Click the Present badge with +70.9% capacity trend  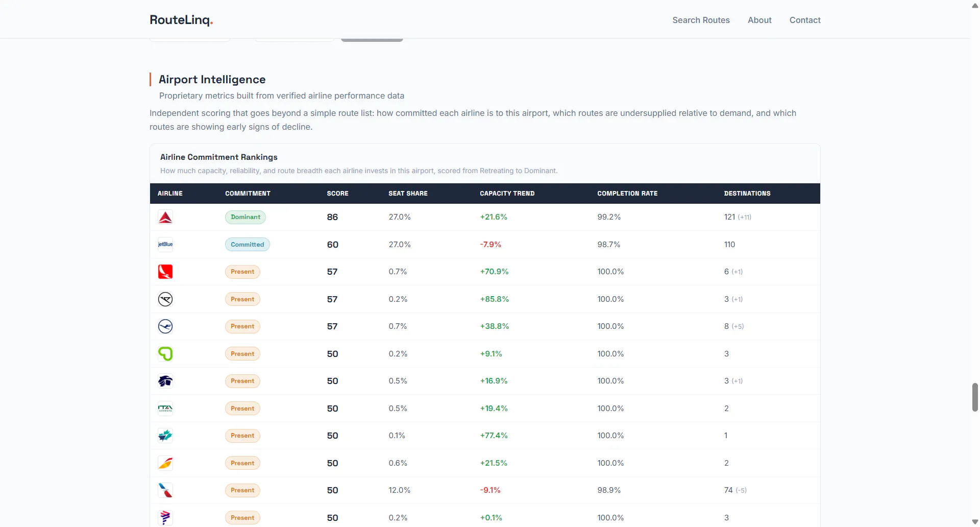coord(242,272)
